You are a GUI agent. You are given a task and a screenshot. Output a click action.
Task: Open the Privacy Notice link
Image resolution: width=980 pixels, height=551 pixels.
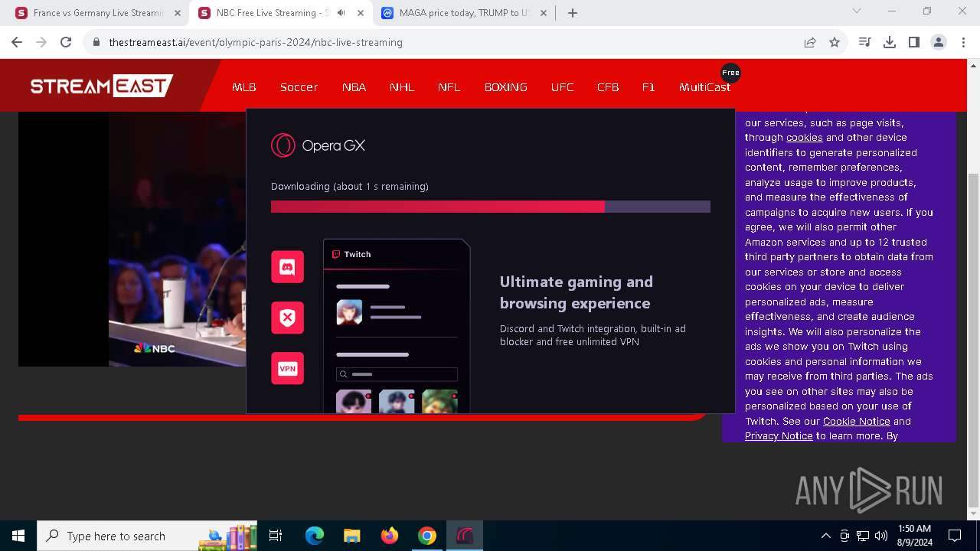pyautogui.click(x=779, y=436)
